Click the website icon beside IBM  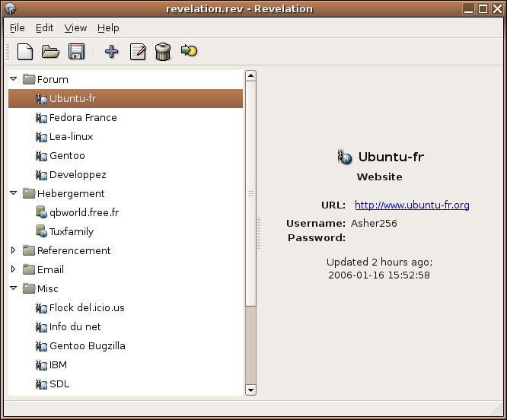click(x=41, y=365)
